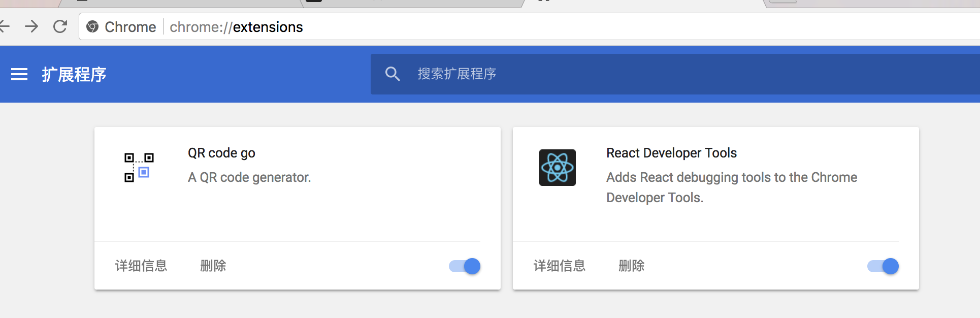980x318 pixels.
Task: Disable the React Developer Tools toggle
Action: 883,266
